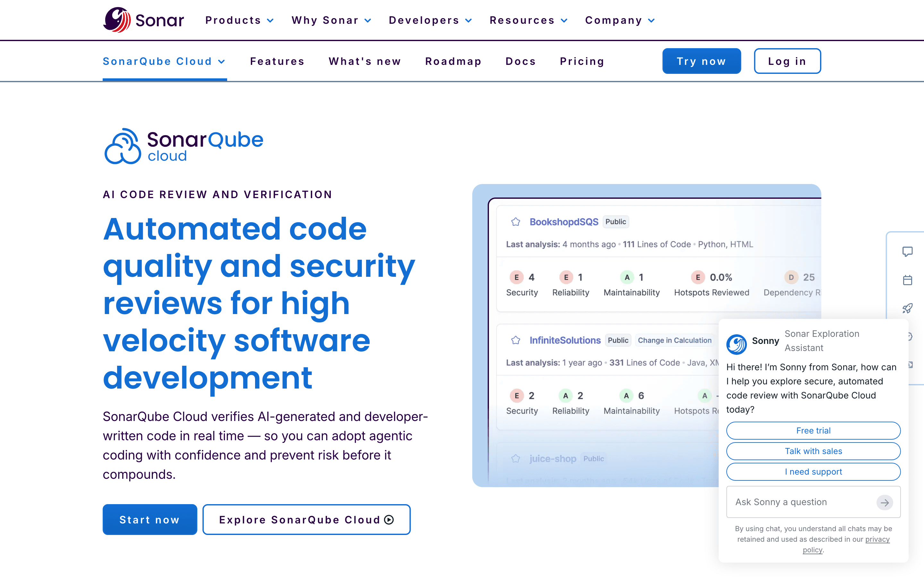Screen dimensions: 924x578
Task: Click the Public tag beside juice-shop
Action: pos(593,459)
